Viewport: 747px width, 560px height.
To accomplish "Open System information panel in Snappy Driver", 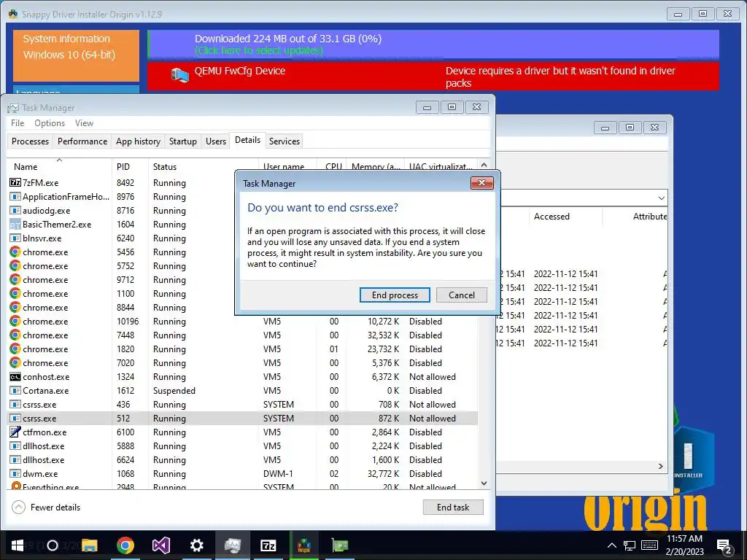I will click(76, 55).
